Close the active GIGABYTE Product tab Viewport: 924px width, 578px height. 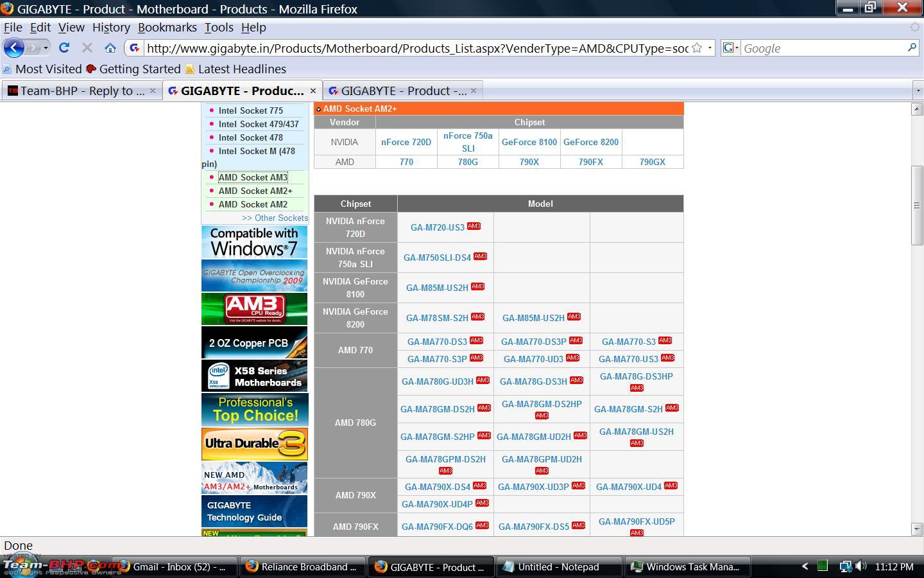312,91
